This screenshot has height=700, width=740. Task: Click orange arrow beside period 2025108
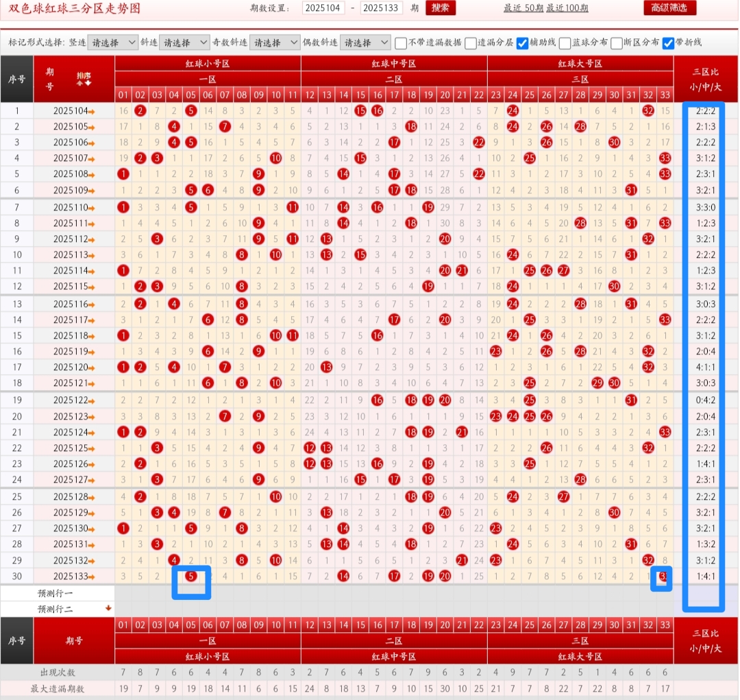tap(92, 175)
